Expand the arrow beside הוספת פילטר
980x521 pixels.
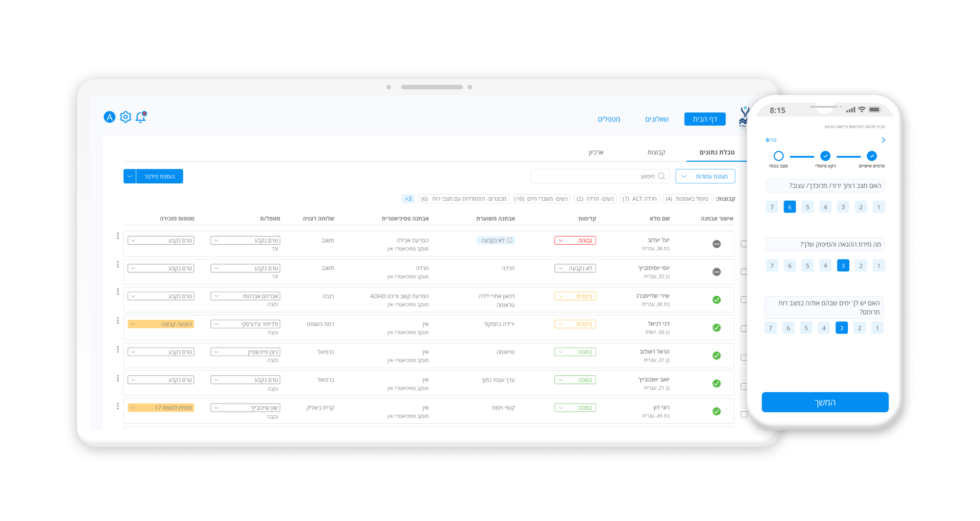tap(130, 176)
